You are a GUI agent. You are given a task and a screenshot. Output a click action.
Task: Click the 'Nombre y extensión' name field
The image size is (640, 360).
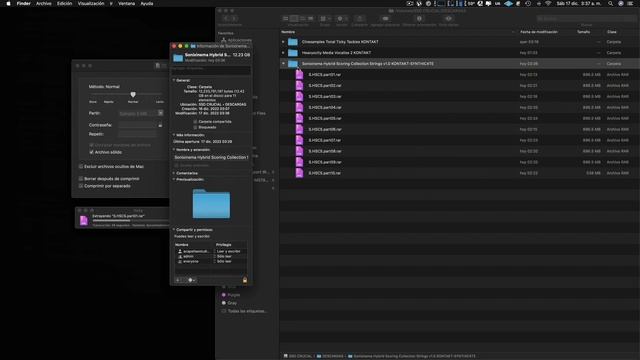[211, 157]
